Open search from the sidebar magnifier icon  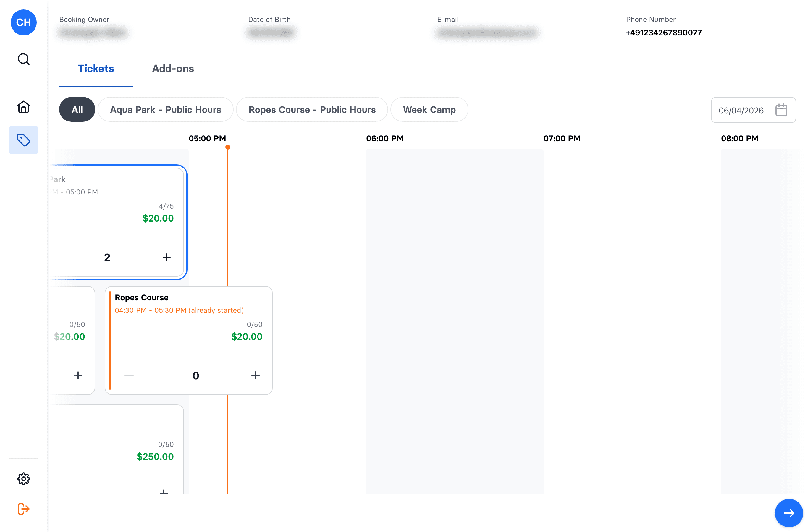pyautogui.click(x=23, y=59)
